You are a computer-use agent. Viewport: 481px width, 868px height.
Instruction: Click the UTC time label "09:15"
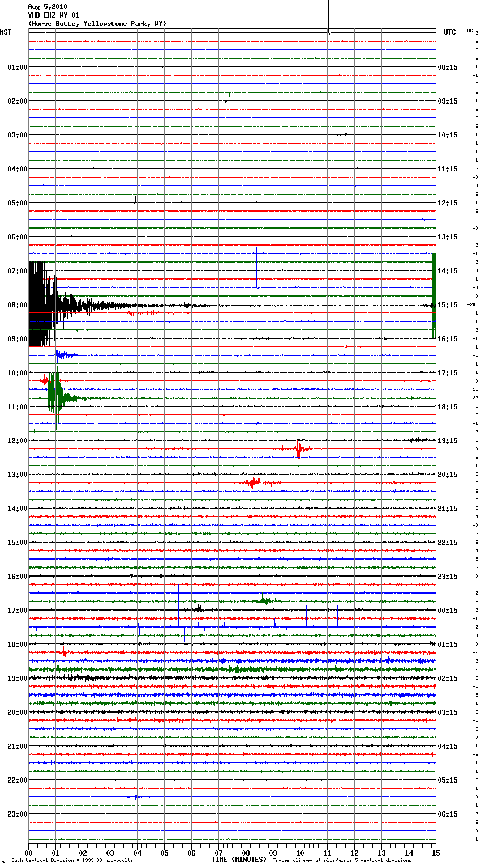coord(448,101)
